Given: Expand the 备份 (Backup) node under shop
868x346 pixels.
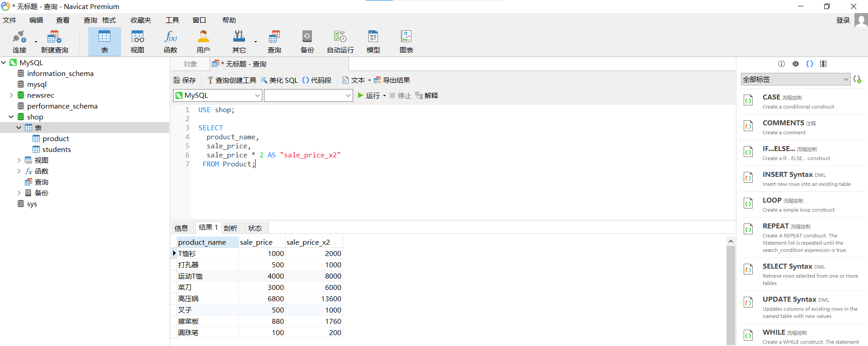Looking at the screenshot, I should (19, 193).
